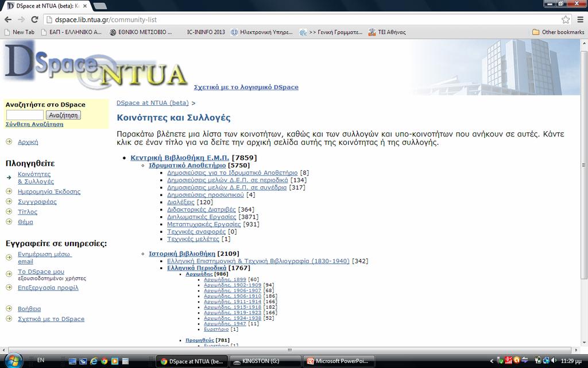Open 'Κοινότητες & Συλλογές' in the sidebar
The image size is (588, 368).
36,178
